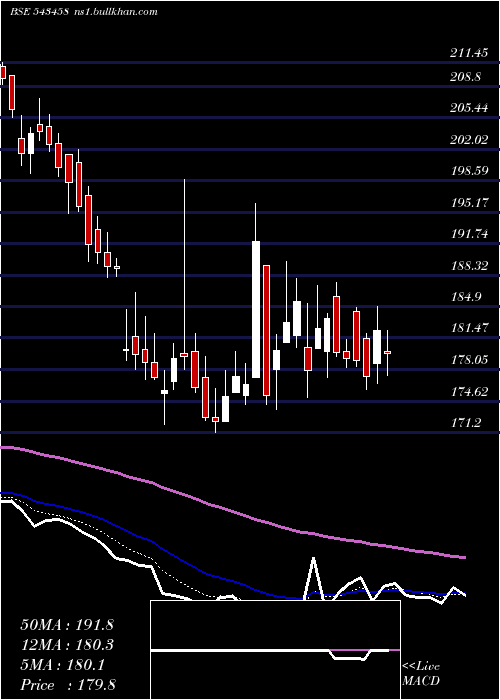This screenshot has height=700, width=500.
Task: Click the <<Live MACD label
Action: 421,674
